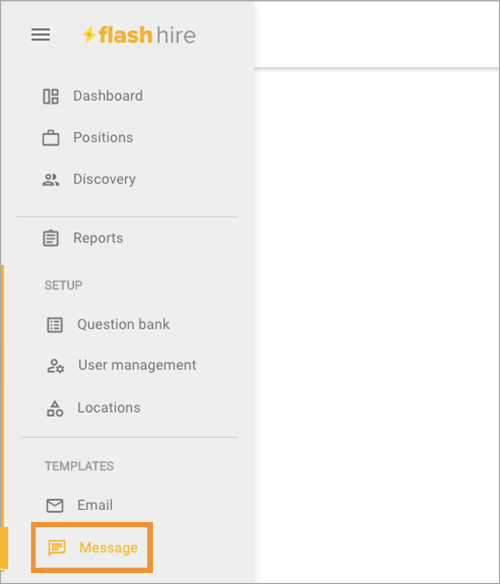Click the Dashboard layout icon

coord(51,96)
